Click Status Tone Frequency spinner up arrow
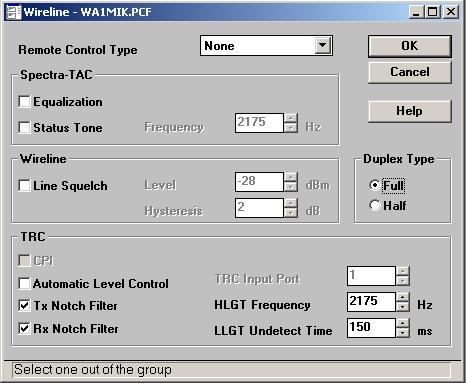 click(291, 118)
